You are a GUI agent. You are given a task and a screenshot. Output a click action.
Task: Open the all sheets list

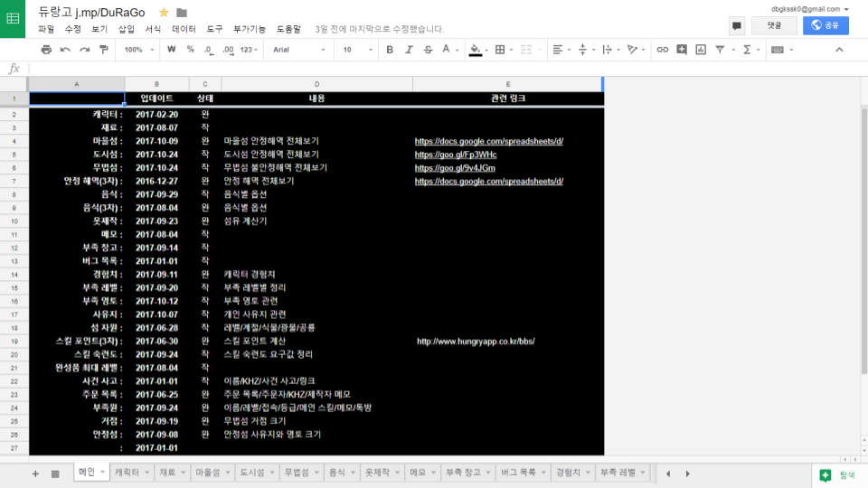(x=55, y=474)
